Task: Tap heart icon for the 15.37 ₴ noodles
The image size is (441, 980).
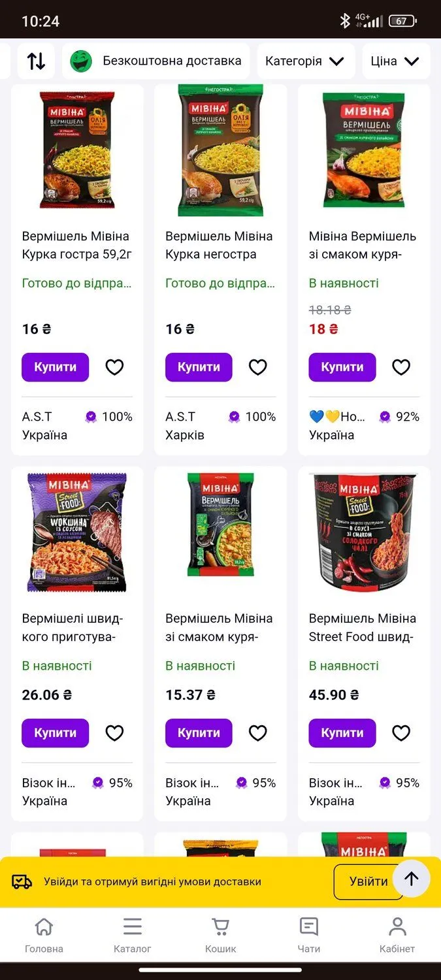Action: point(258,733)
